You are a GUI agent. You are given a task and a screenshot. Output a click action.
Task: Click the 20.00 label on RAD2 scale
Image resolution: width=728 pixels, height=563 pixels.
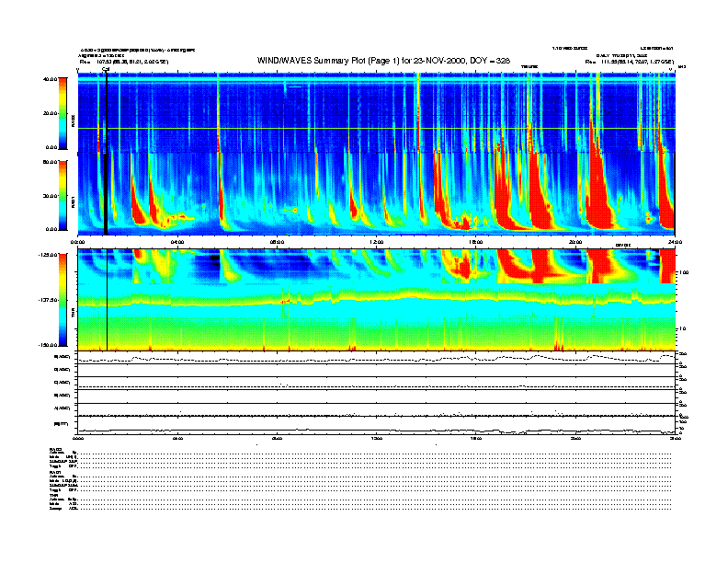coord(50,113)
